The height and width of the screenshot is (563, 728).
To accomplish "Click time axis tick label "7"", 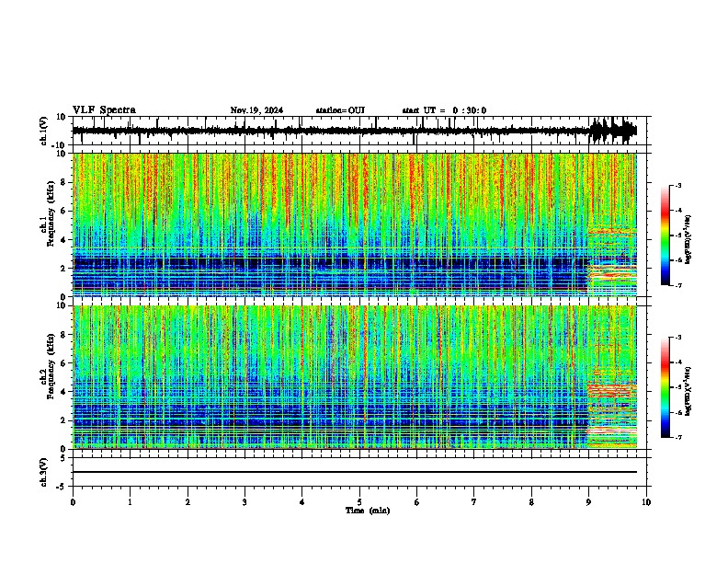I will (474, 502).
